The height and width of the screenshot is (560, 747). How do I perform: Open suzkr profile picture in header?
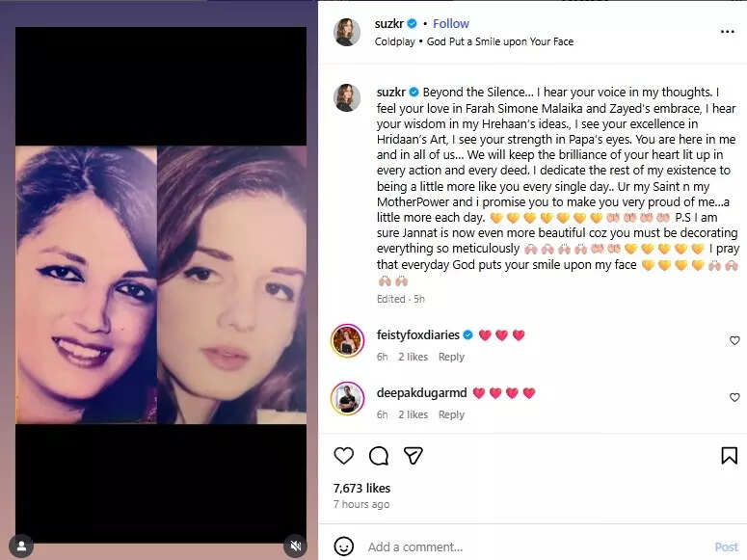pos(347,32)
